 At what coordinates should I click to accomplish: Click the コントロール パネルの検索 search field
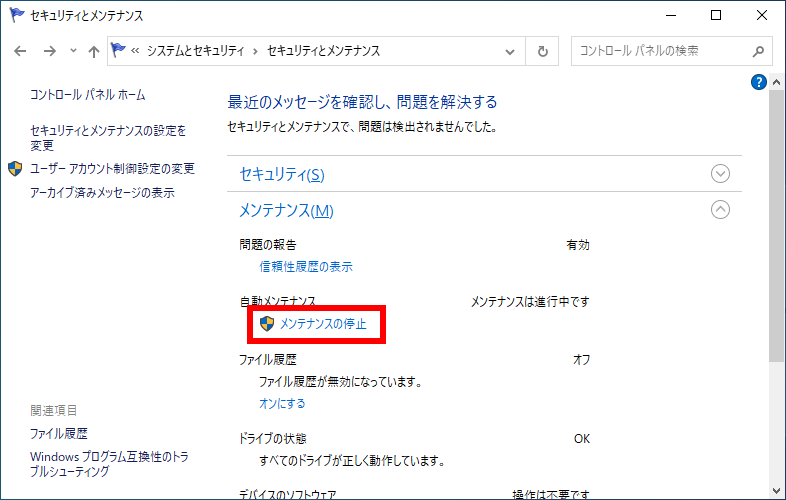pos(660,51)
